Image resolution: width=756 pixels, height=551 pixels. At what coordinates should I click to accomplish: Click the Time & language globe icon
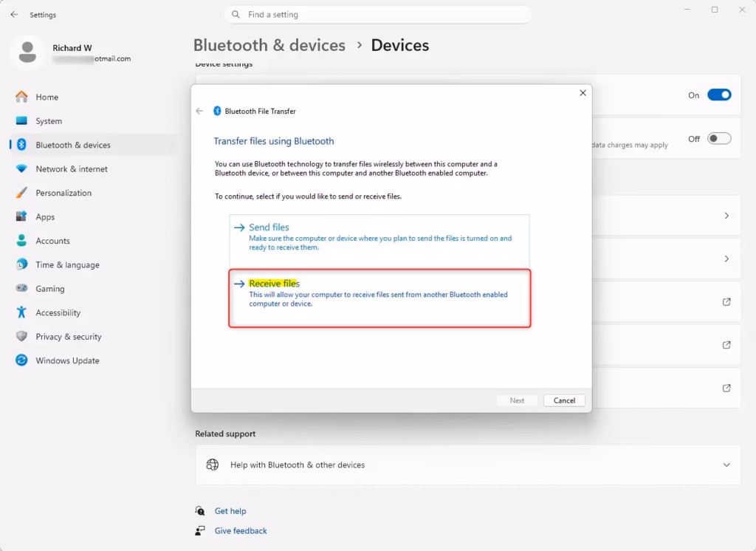21,264
